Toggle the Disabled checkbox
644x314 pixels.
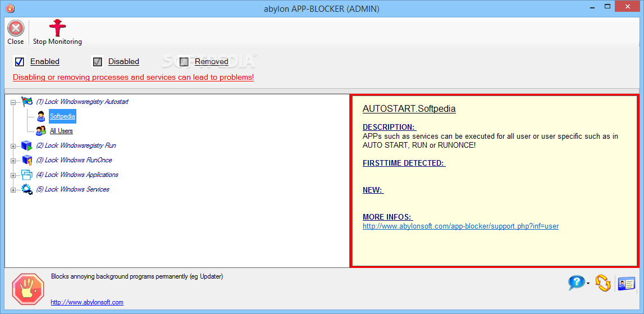pyautogui.click(x=97, y=62)
